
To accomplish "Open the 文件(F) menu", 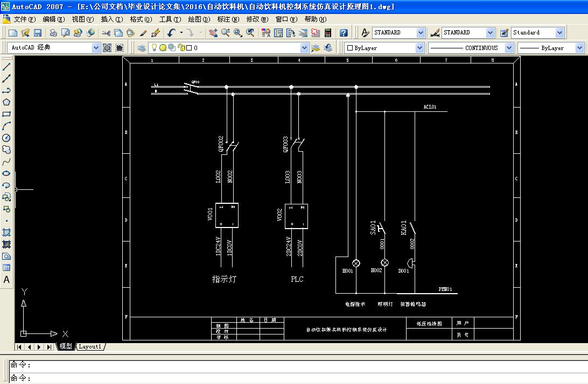I will click(x=24, y=19).
